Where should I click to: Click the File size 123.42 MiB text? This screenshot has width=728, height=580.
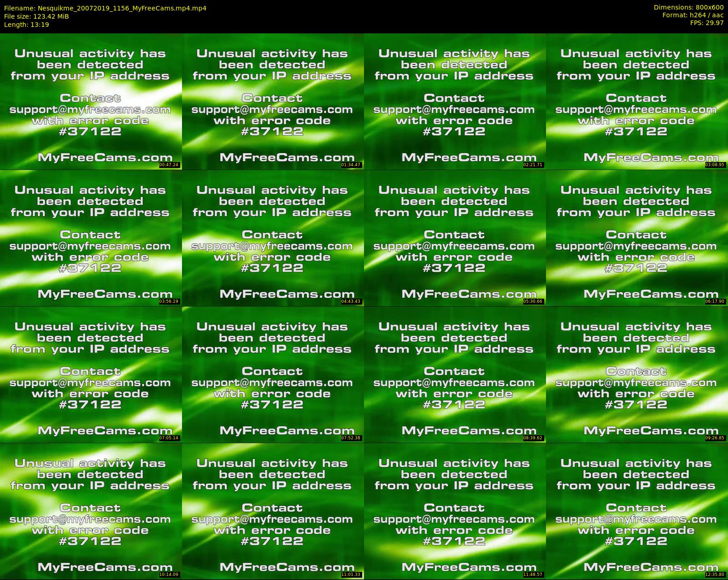coord(36,16)
